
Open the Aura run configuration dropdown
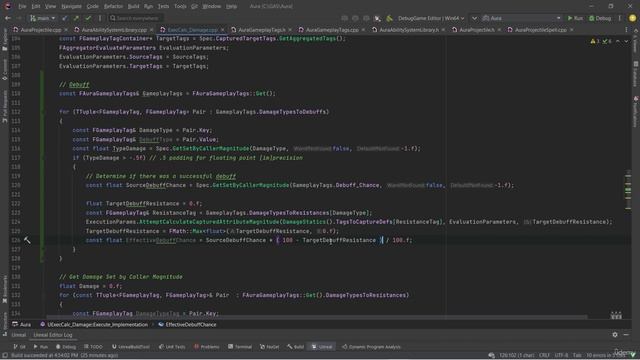(x=521, y=18)
